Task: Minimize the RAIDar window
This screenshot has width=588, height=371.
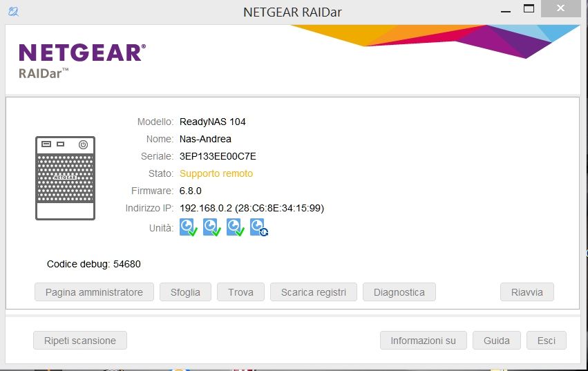Action: click(x=506, y=11)
